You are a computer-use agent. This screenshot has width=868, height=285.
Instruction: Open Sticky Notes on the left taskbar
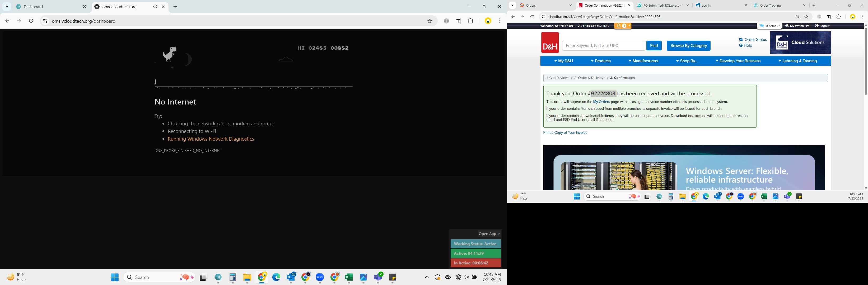(393, 277)
